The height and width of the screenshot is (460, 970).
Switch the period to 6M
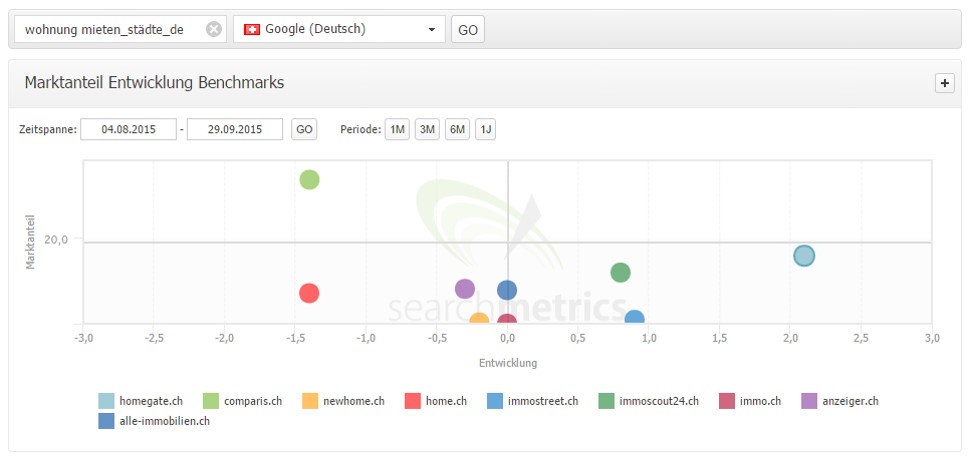pos(457,129)
